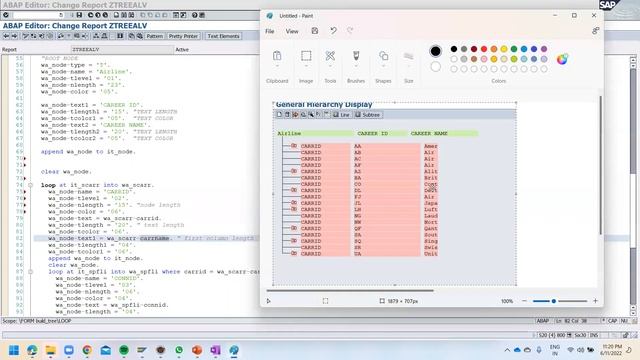640x360 pixels.
Task: Click the Save icon in Paint
Action: tap(315, 31)
